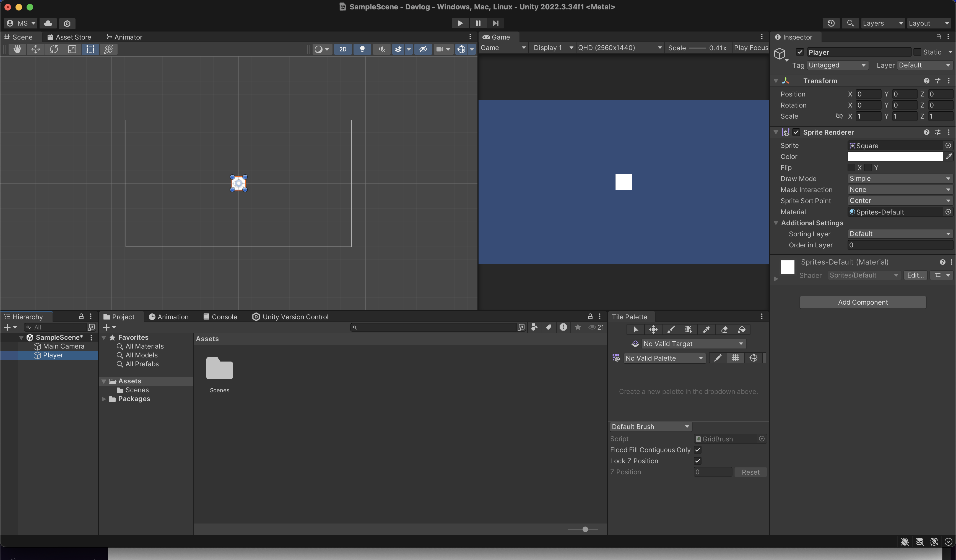Select the Hand tool in Scene toolbar
The height and width of the screenshot is (560, 956).
(17, 49)
